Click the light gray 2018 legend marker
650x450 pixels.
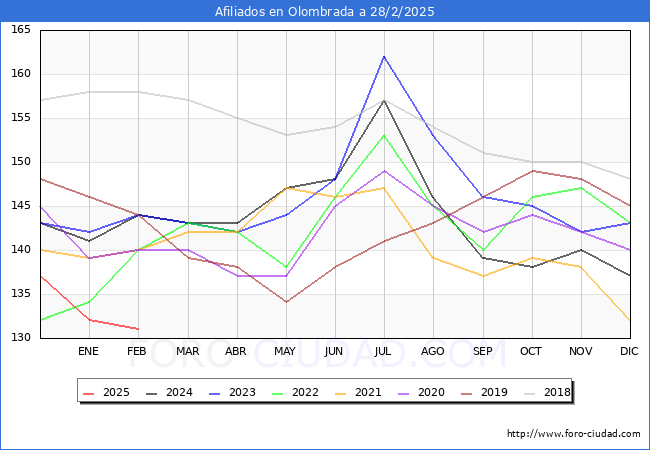(x=529, y=393)
